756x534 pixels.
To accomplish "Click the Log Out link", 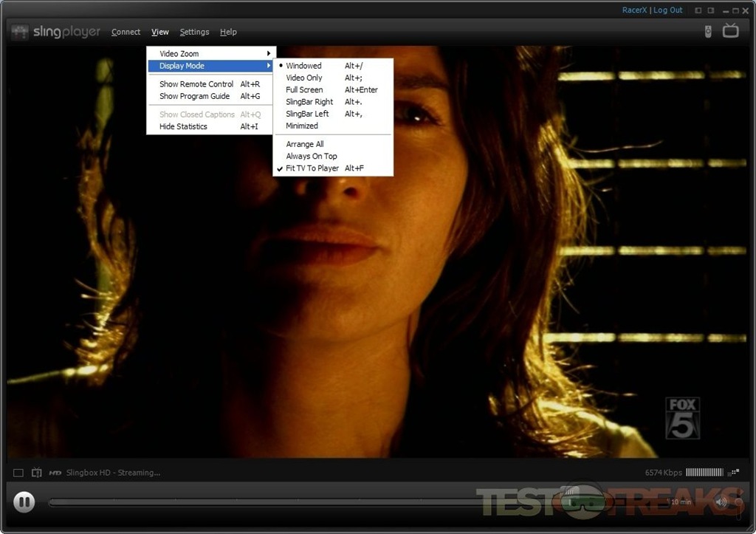I will point(667,10).
